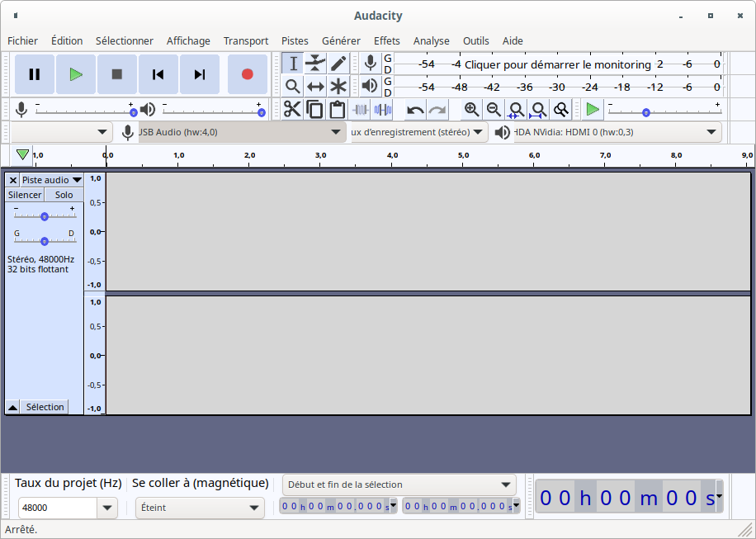Screen dimensions: 756x539
Task: Click the Zoom In magnifier
Action: [471, 110]
